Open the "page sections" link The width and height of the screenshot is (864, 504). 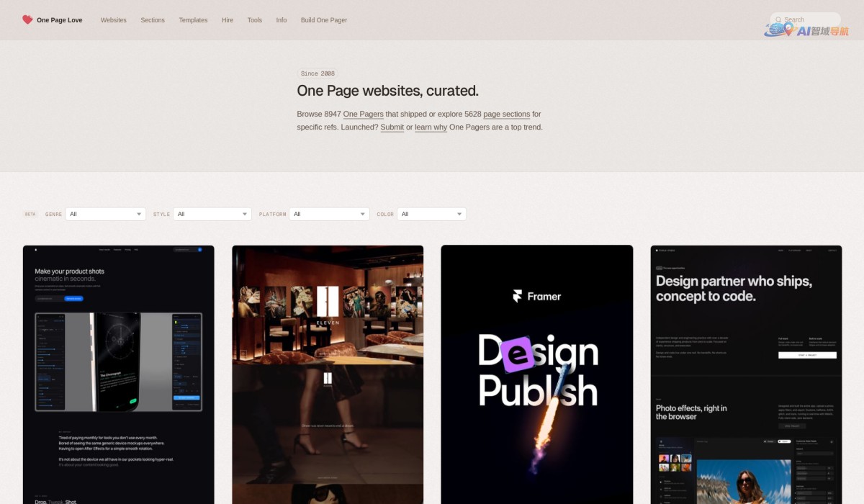(506, 114)
